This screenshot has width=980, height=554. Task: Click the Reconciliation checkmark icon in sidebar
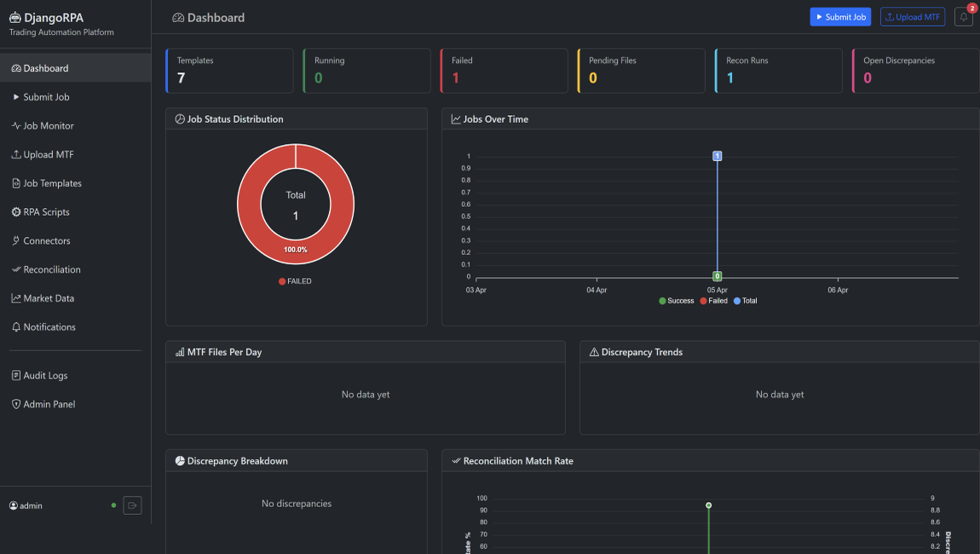pos(15,269)
